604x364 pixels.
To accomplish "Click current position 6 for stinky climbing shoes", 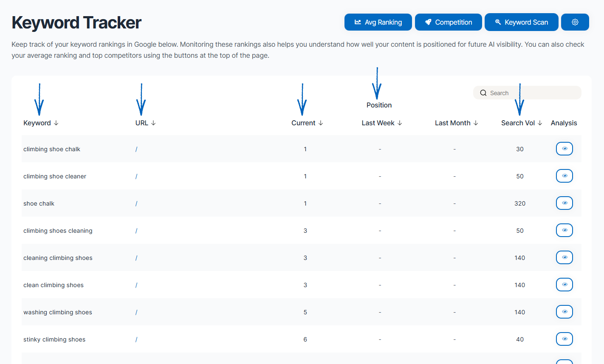I will (305, 339).
